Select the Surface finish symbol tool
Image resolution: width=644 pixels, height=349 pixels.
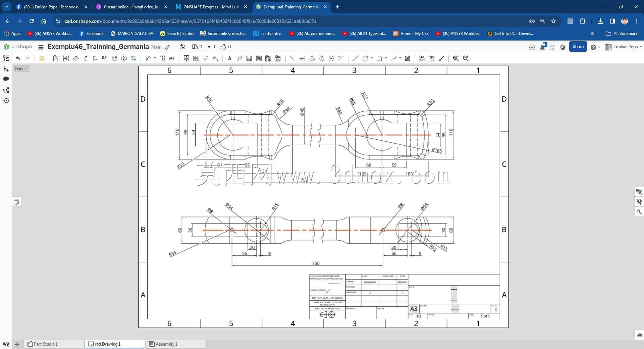[x=206, y=58]
